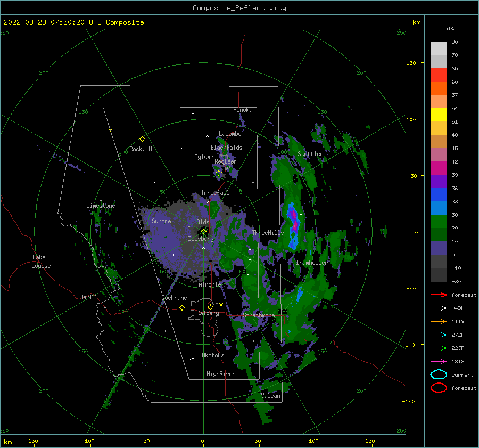479x448 pixels.
Task: Click the yellow radar site marker at Olds
Action: click(x=203, y=232)
